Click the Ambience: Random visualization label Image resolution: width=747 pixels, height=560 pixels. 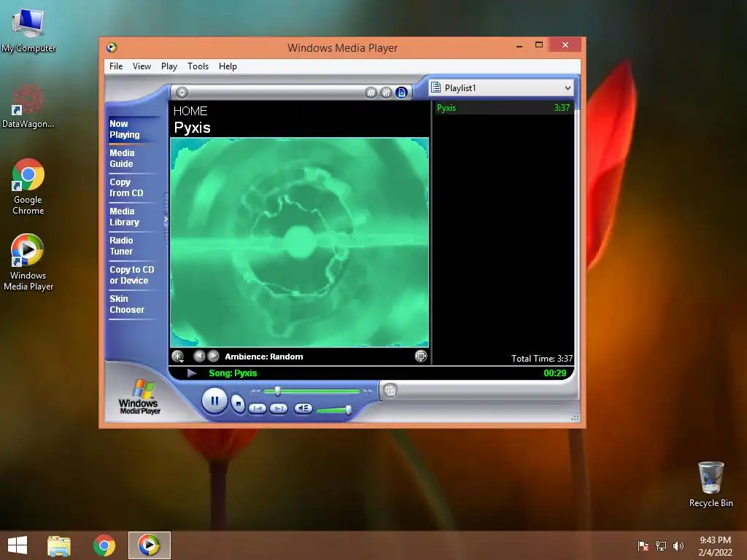point(264,356)
